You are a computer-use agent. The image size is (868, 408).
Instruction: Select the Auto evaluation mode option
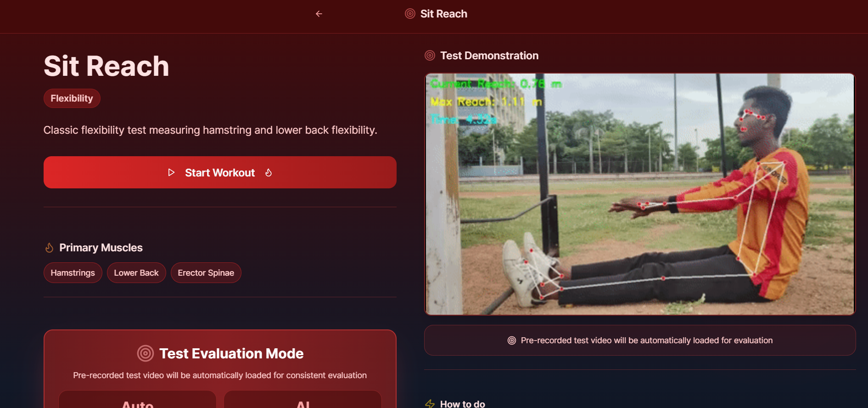point(137,399)
